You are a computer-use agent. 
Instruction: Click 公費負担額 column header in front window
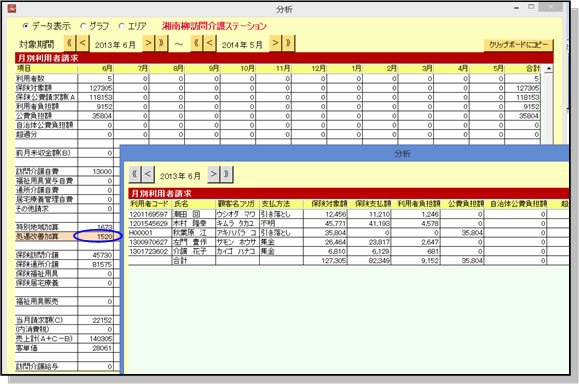click(462, 204)
